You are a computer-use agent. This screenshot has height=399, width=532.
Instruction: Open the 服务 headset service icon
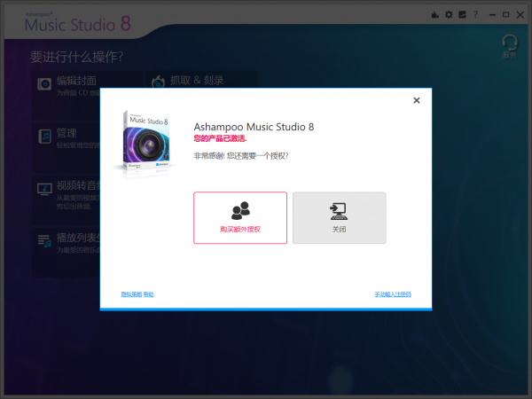pos(510,46)
